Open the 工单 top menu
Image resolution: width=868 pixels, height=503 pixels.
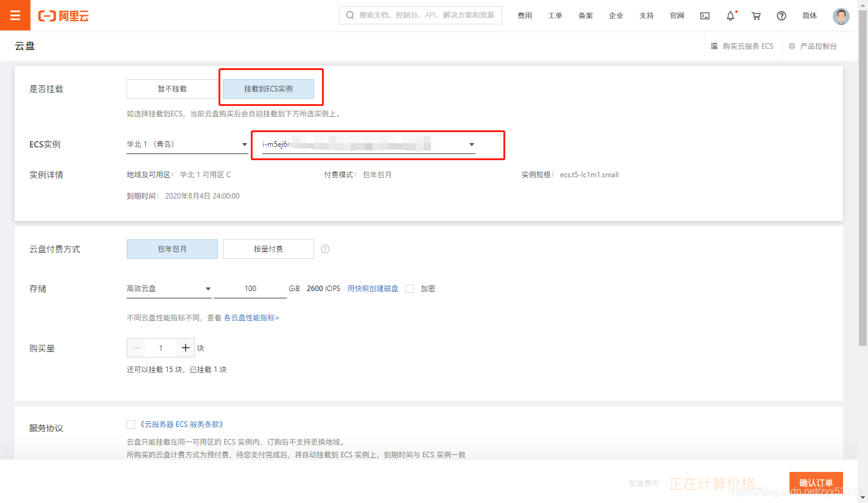pyautogui.click(x=555, y=16)
